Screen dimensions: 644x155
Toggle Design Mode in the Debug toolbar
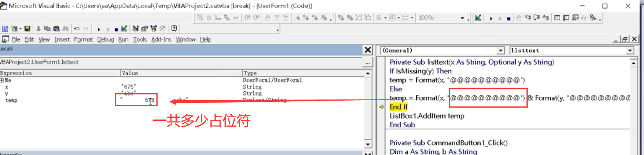tap(478, 18)
